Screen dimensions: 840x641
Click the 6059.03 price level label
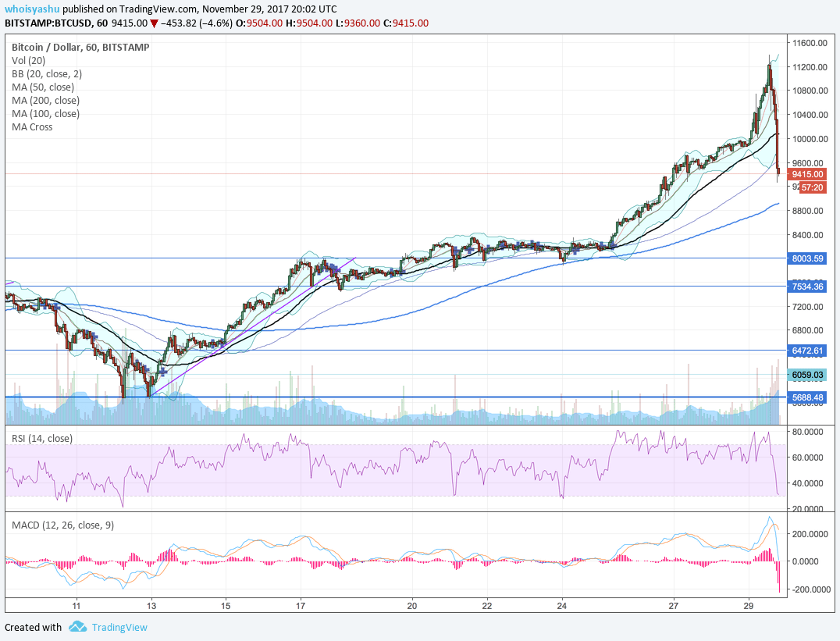pyautogui.click(x=807, y=376)
